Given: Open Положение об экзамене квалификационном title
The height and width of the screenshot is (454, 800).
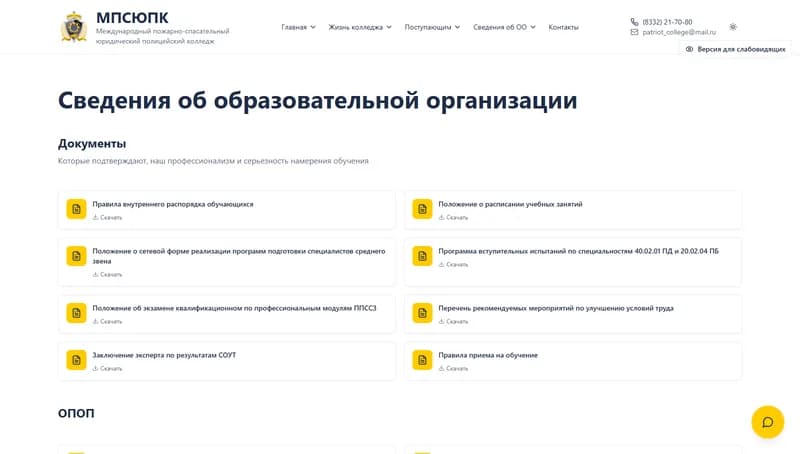Looking at the screenshot, I should coord(234,308).
